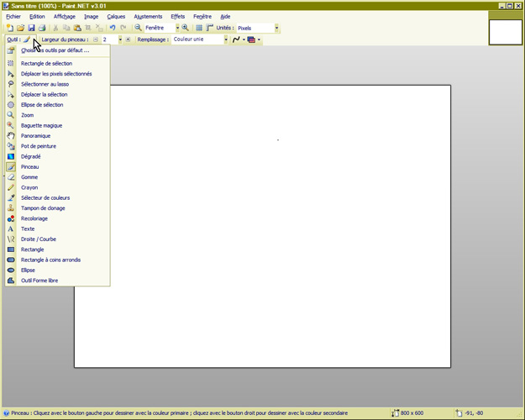Open the Calques menu

click(116, 16)
